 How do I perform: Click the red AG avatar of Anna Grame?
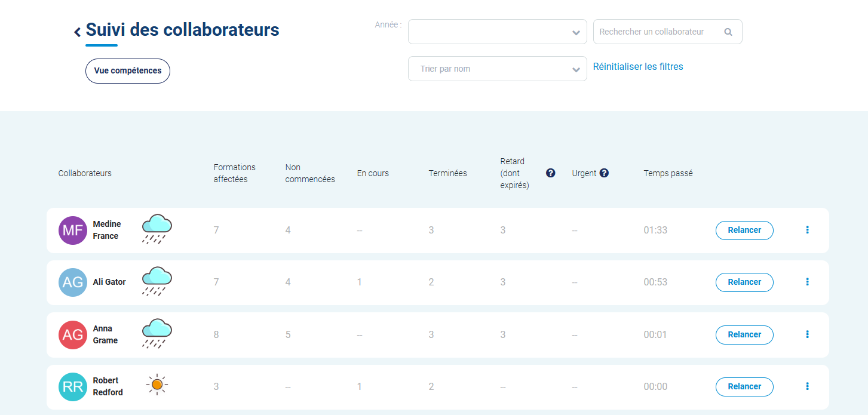(73, 335)
